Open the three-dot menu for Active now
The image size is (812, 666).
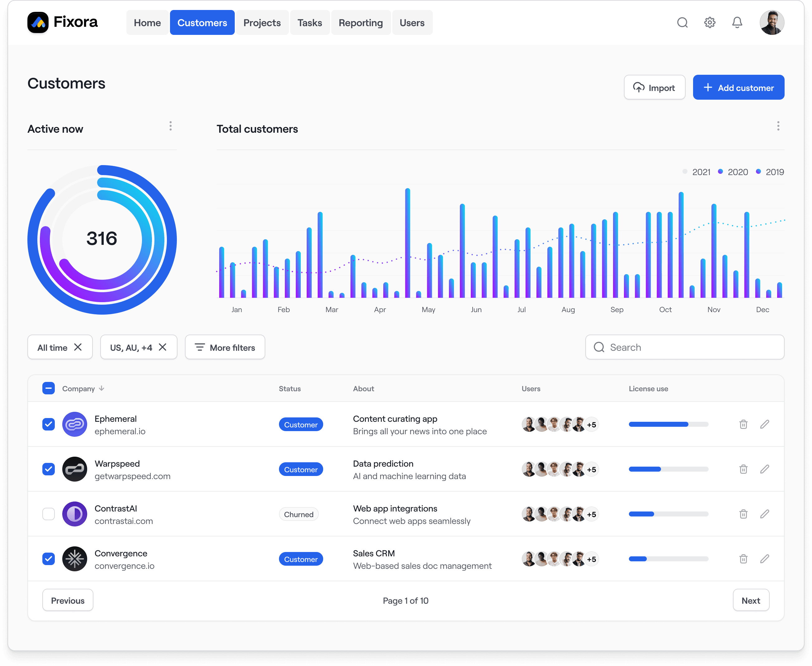pos(171,126)
